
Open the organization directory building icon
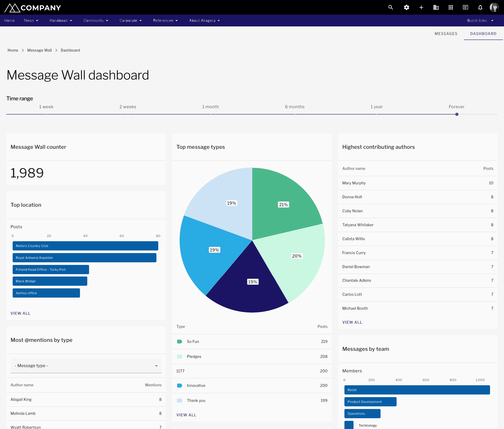(x=436, y=7)
